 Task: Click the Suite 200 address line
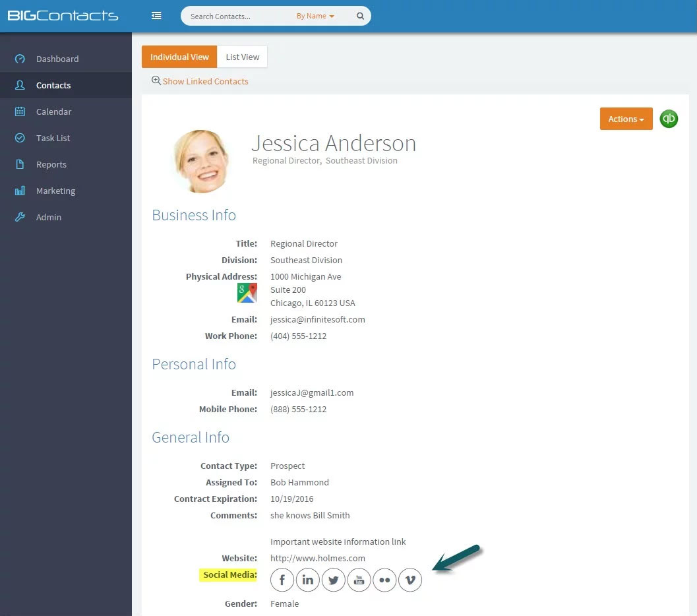point(288,290)
